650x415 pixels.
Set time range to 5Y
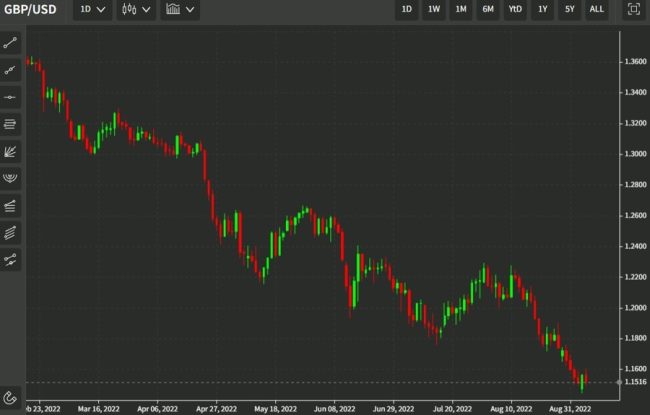point(570,9)
